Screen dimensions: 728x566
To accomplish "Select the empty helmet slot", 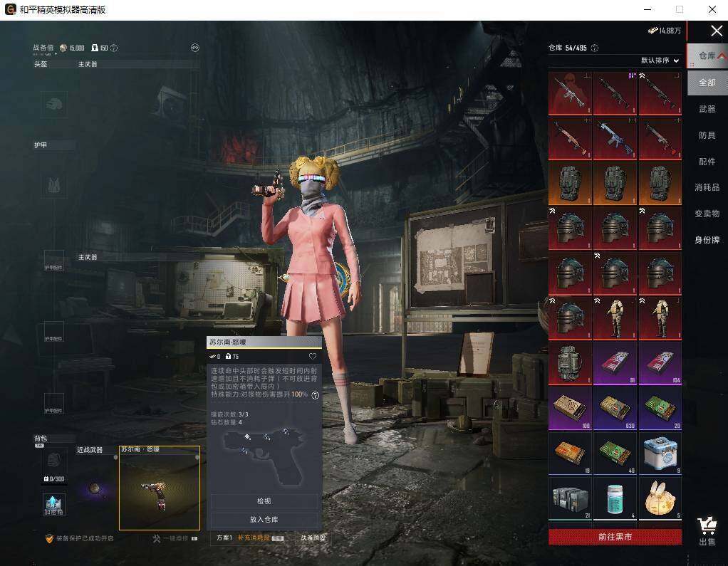I will 54,105.
